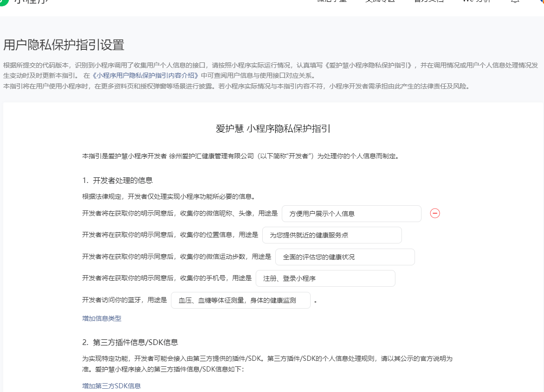The height and width of the screenshot is (392, 544).
Task: Select text 根据法律规定，开发者仅处理实现小程序功能所必要的信息
Action: pos(170,196)
